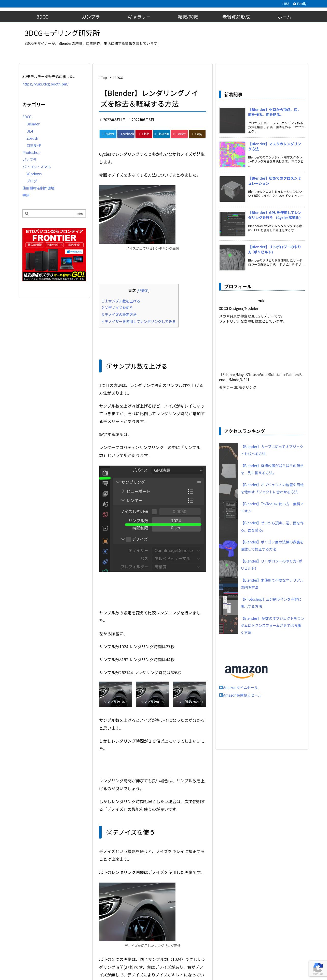This screenshot has width=327, height=980.
Task: Save the article to Pocket
Action: 179,134
